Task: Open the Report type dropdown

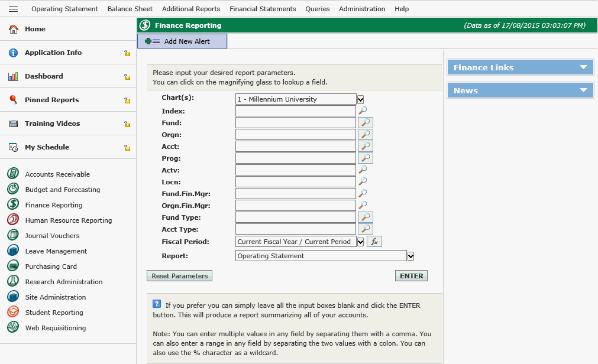Action: pos(410,256)
